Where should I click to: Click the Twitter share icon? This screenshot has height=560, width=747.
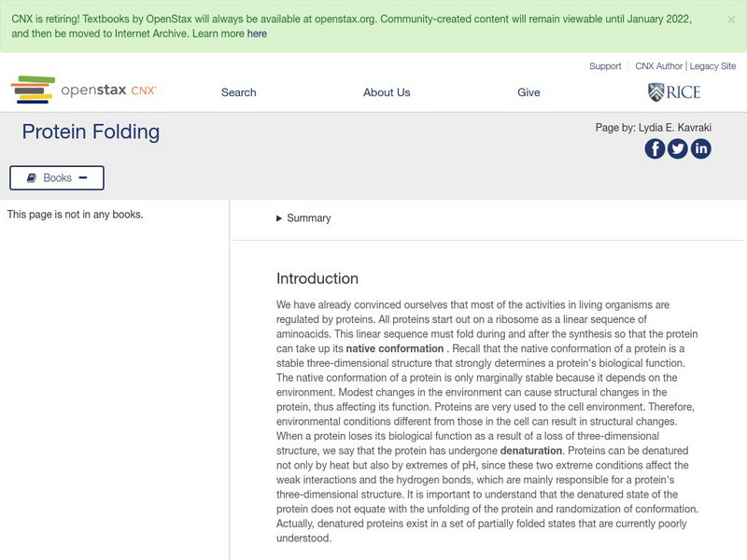[x=678, y=148]
